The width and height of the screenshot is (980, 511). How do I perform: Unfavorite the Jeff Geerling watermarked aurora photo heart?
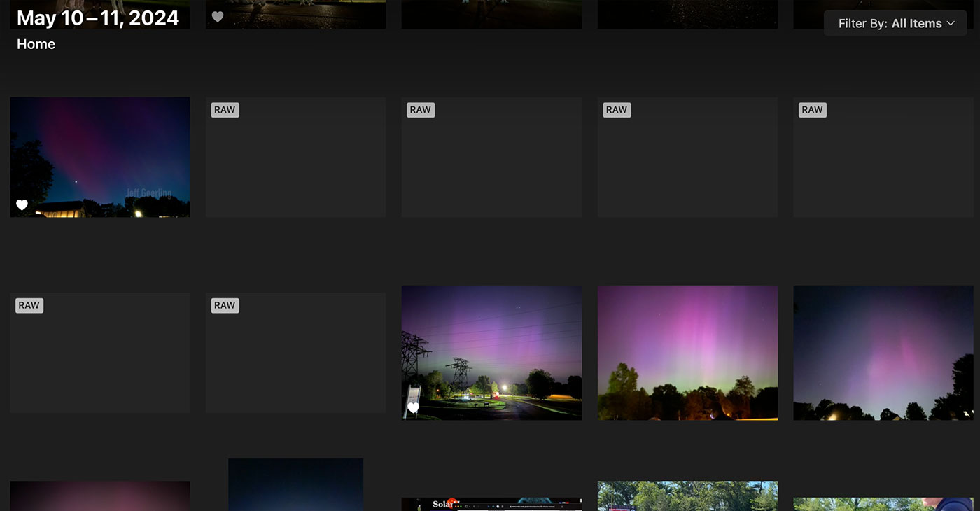tap(22, 205)
